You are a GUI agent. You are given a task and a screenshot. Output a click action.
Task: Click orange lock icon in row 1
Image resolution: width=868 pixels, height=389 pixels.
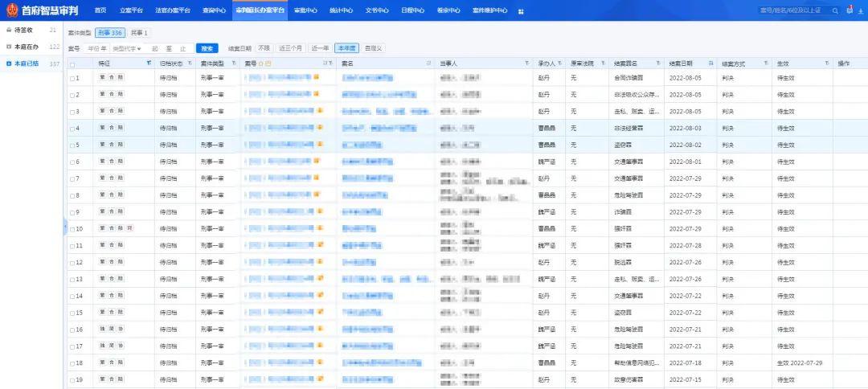[316, 77]
